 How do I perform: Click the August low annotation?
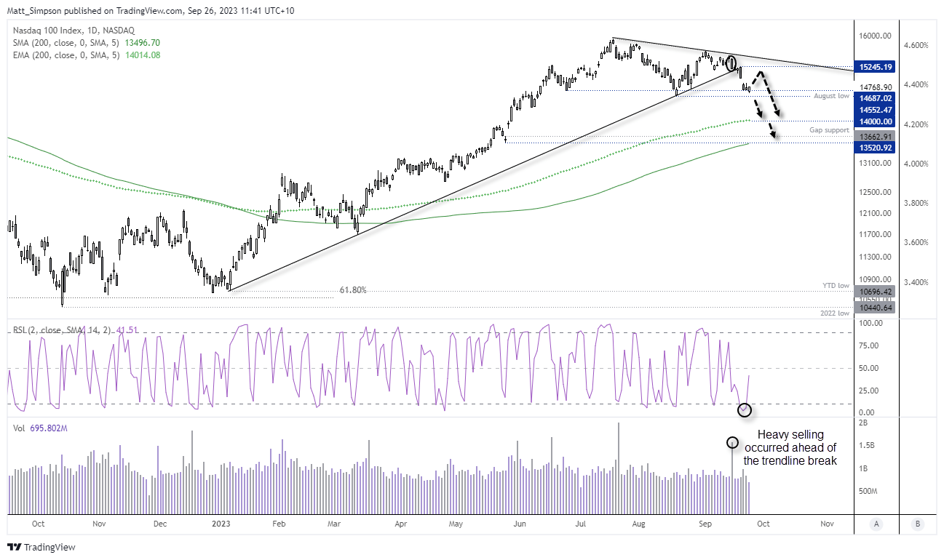831,96
